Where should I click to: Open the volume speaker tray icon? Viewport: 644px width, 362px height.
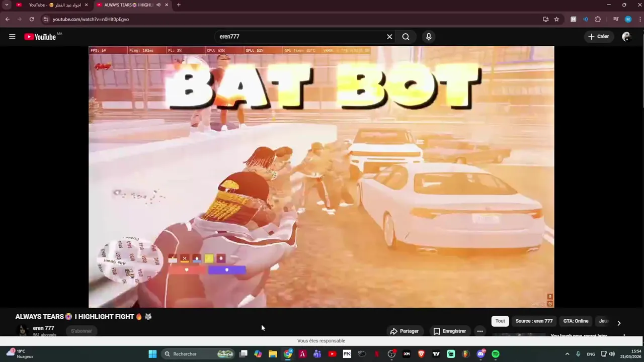[612, 354]
